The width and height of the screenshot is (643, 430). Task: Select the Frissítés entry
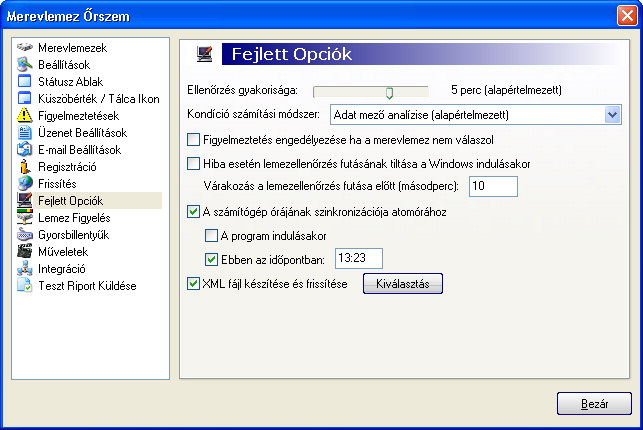click(57, 184)
